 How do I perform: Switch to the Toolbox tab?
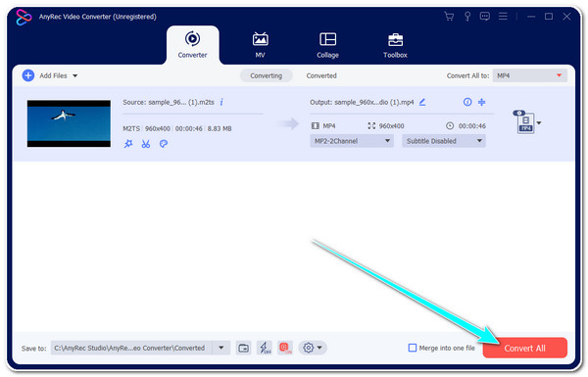395,45
